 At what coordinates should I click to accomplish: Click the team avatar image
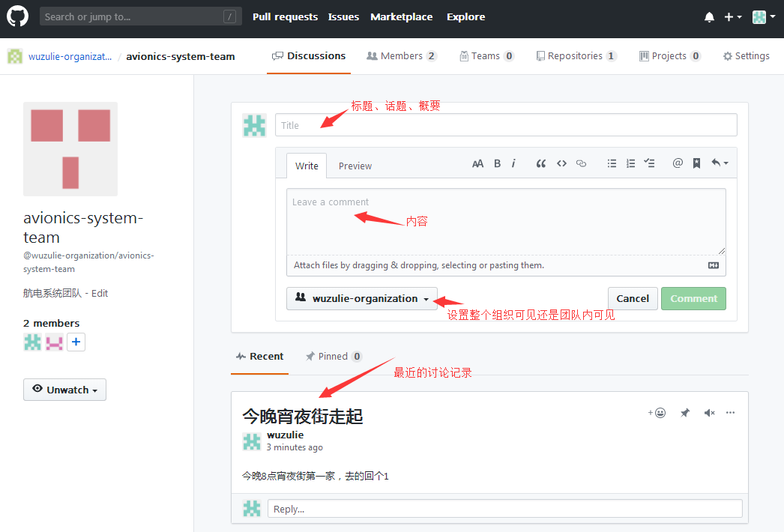[x=70, y=149]
